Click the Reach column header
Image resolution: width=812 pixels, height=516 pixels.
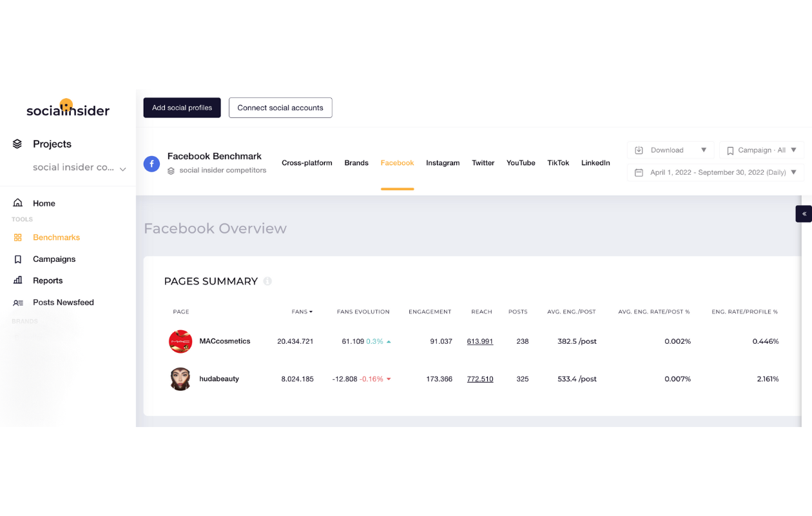click(481, 312)
